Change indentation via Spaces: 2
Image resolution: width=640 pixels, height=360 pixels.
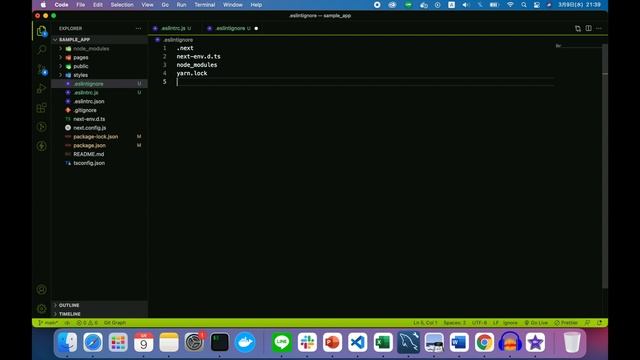tap(454, 323)
